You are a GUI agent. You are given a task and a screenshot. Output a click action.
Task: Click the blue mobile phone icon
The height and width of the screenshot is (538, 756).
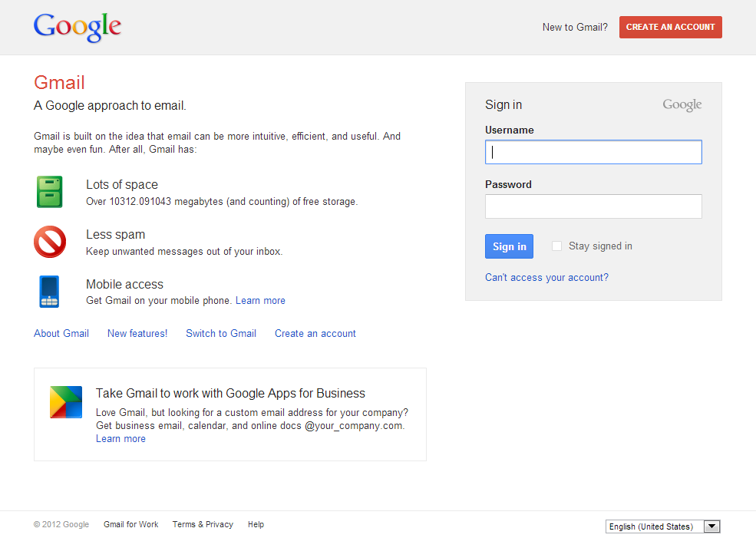coord(49,292)
